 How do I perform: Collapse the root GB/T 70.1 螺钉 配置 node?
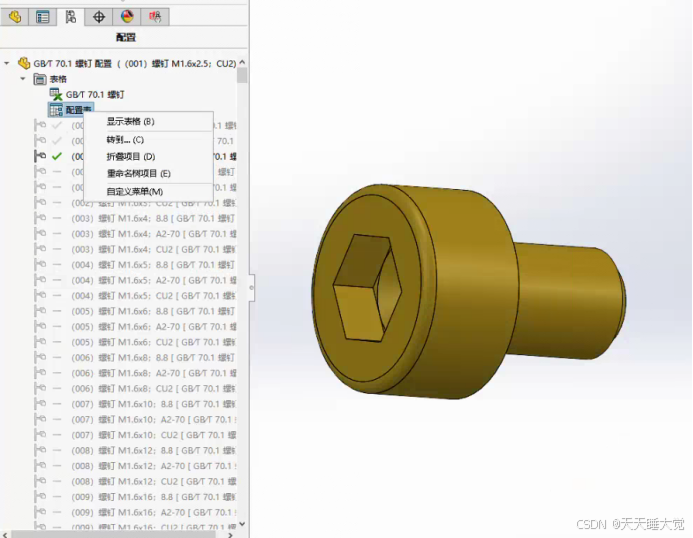(7, 64)
